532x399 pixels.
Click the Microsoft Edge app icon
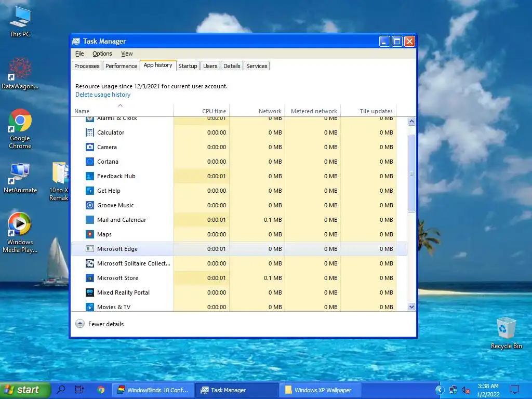(89, 249)
